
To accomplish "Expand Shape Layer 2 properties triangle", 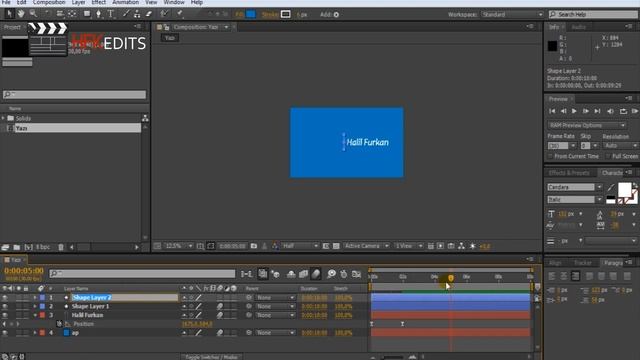I will [x=35, y=298].
